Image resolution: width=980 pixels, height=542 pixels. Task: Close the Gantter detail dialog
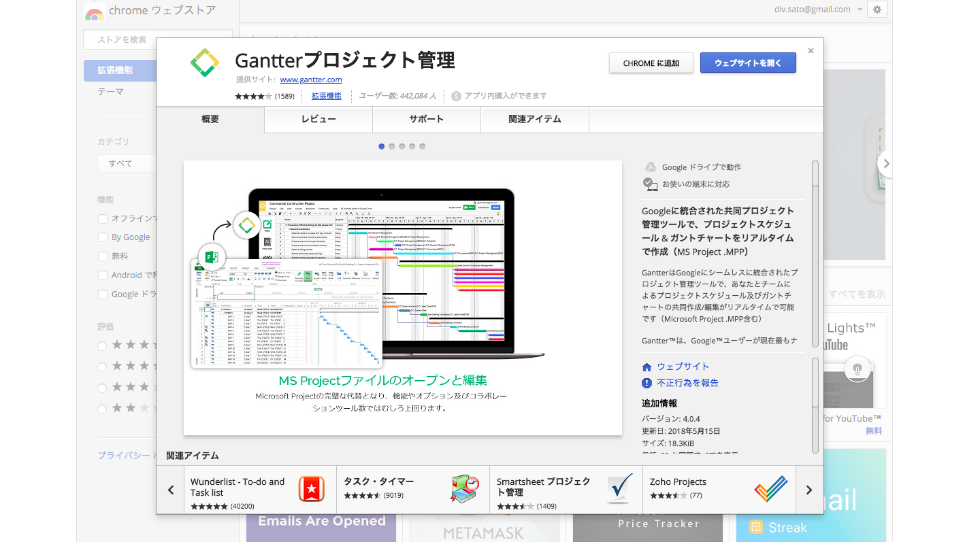(811, 50)
